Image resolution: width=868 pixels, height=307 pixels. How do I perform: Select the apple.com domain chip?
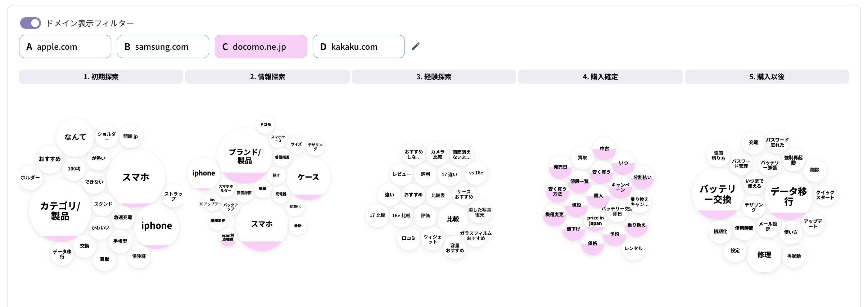(65, 46)
